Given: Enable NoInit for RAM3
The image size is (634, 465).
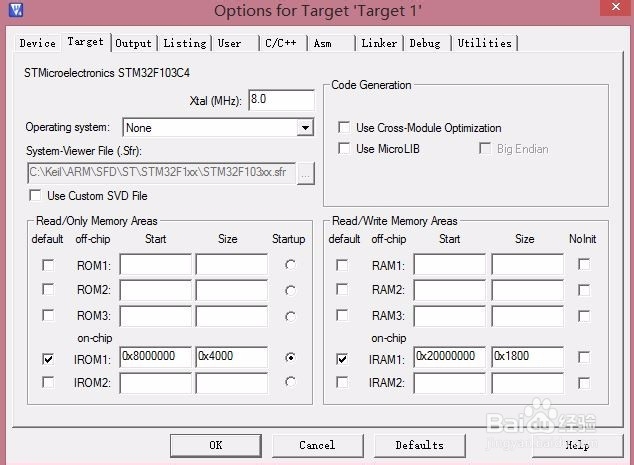Looking at the screenshot, I should pyautogui.click(x=584, y=316).
